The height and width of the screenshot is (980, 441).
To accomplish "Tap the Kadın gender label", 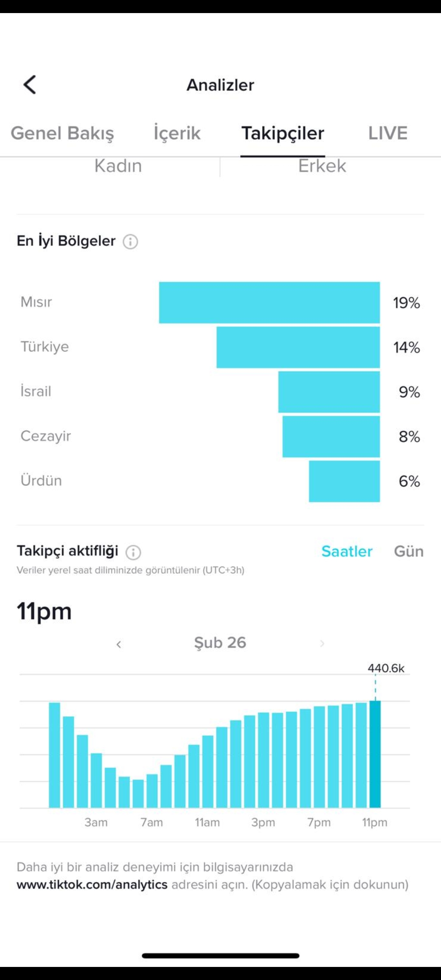I will coord(118,166).
